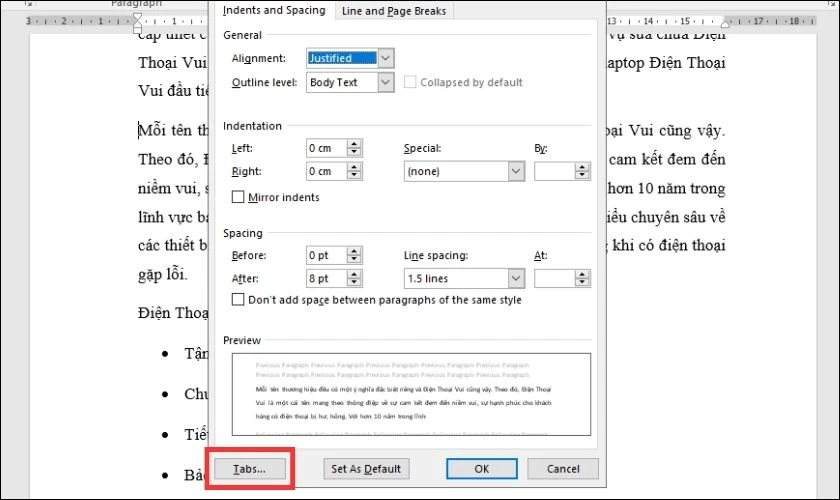
Task: Increase the Right indentation with up arrow
Action: (354, 167)
